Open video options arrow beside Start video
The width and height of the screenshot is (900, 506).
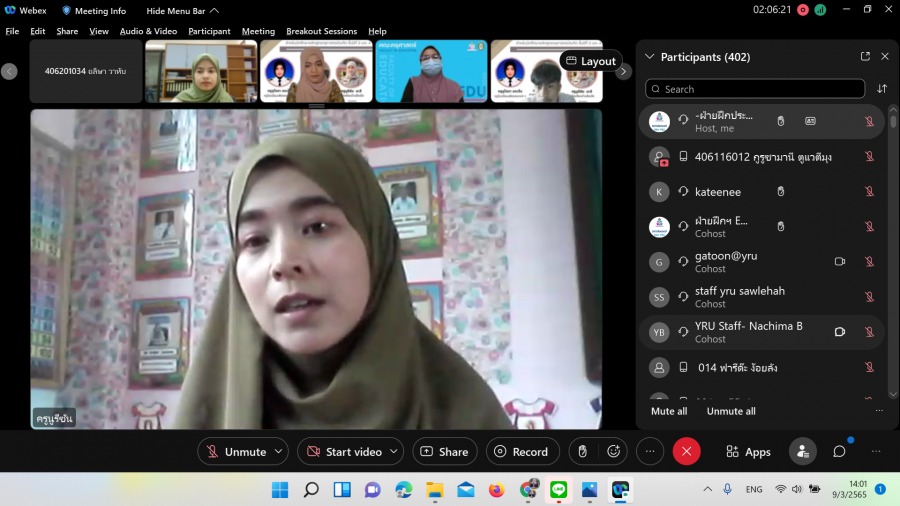point(394,452)
